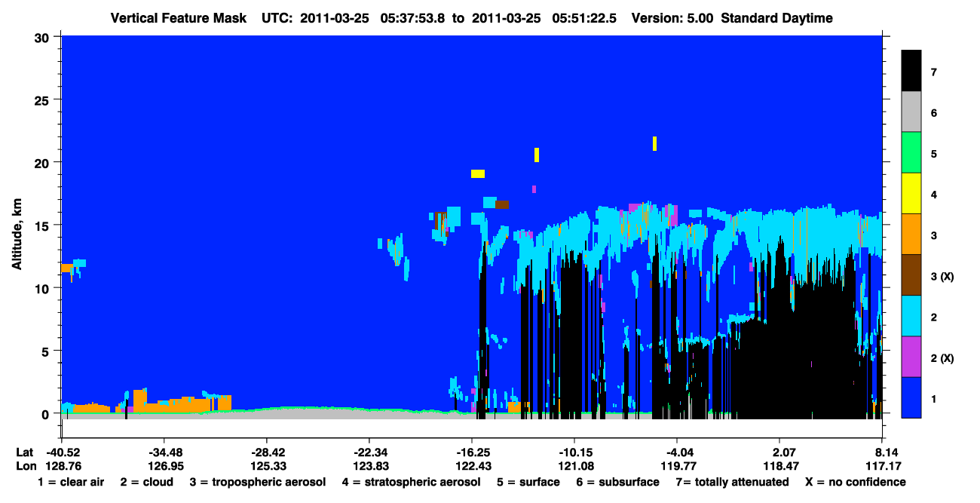Click the latitude value -34.48
The image size is (980, 503).
[164, 452]
